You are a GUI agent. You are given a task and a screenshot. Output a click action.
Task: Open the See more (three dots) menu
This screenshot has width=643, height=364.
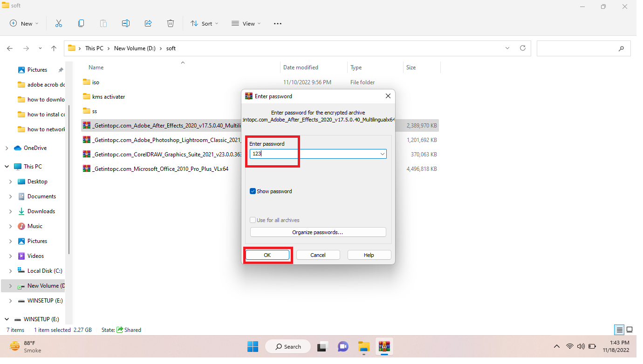click(x=278, y=23)
